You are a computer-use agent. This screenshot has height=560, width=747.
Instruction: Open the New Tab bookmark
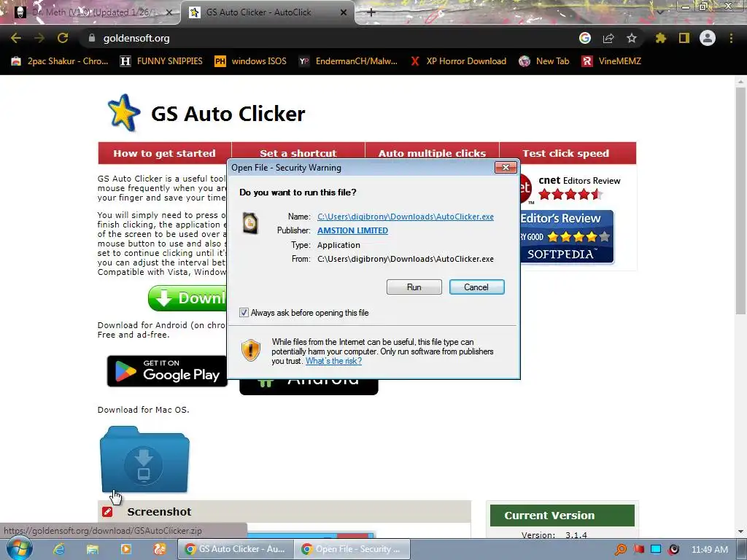click(x=544, y=61)
